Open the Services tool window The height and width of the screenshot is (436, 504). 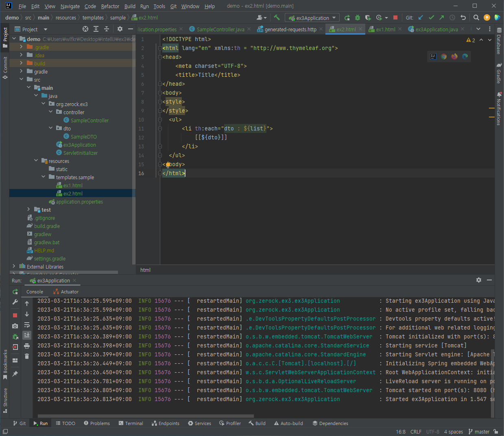pyautogui.click(x=200, y=423)
